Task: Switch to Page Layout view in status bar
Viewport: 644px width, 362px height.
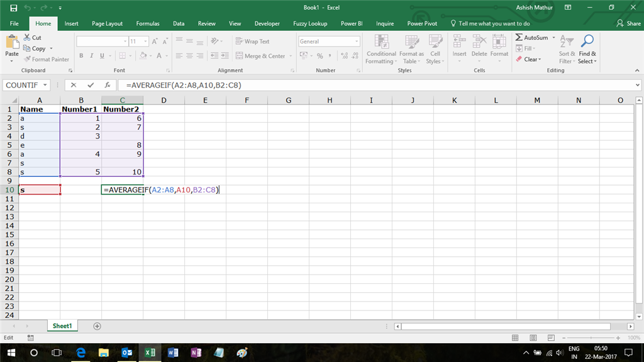Action: pyautogui.click(x=533, y=337)
